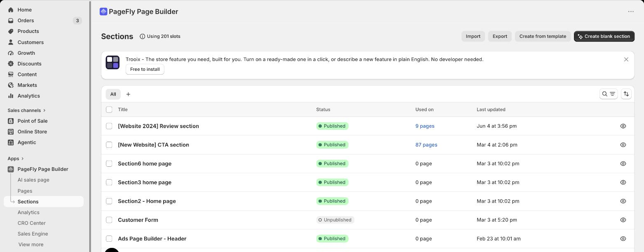Click the Growth target icon
This screenshot has height=252, width=644.
[x=11, y=53]
